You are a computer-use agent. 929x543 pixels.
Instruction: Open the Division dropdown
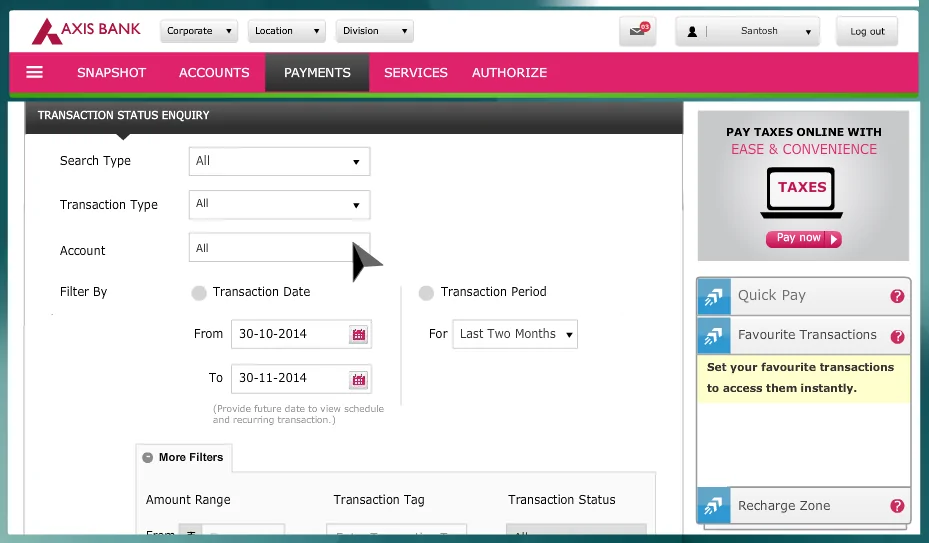pyautogui.click(x=374, y=31)
